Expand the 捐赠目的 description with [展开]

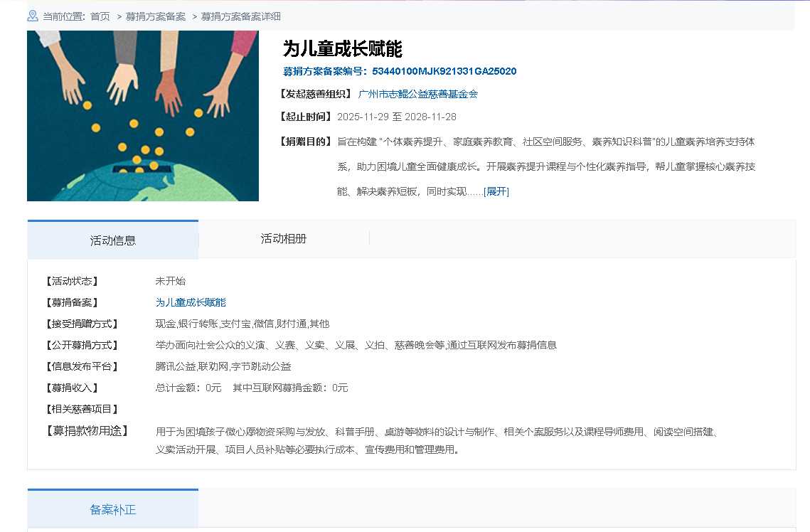496,191
